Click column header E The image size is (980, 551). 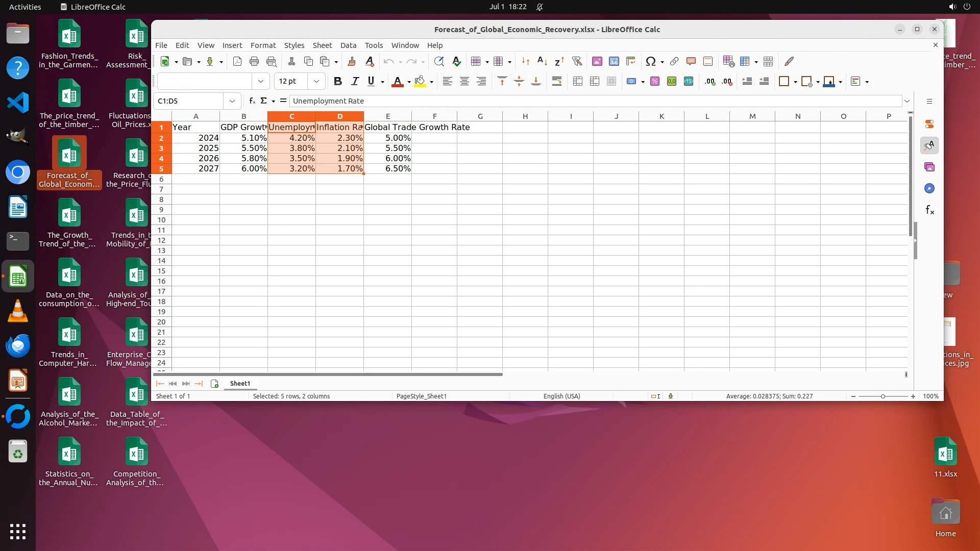pyautogui.click(x=387, y=116)
